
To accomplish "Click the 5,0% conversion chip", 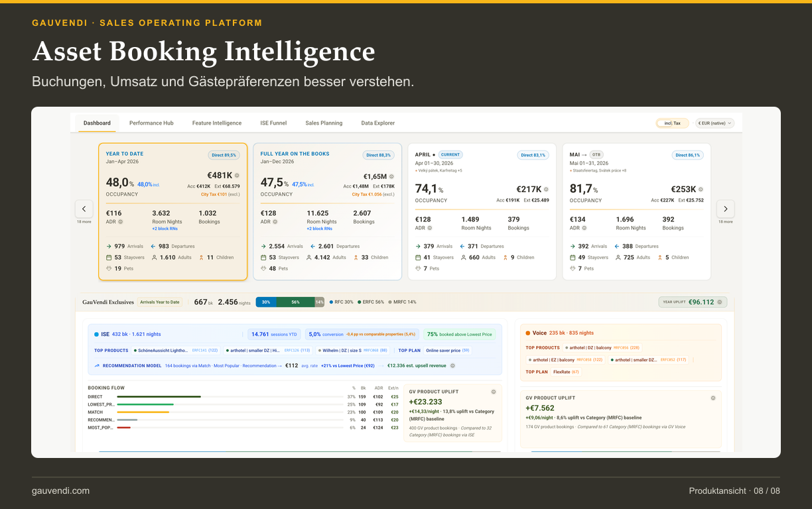I will 362,335.
